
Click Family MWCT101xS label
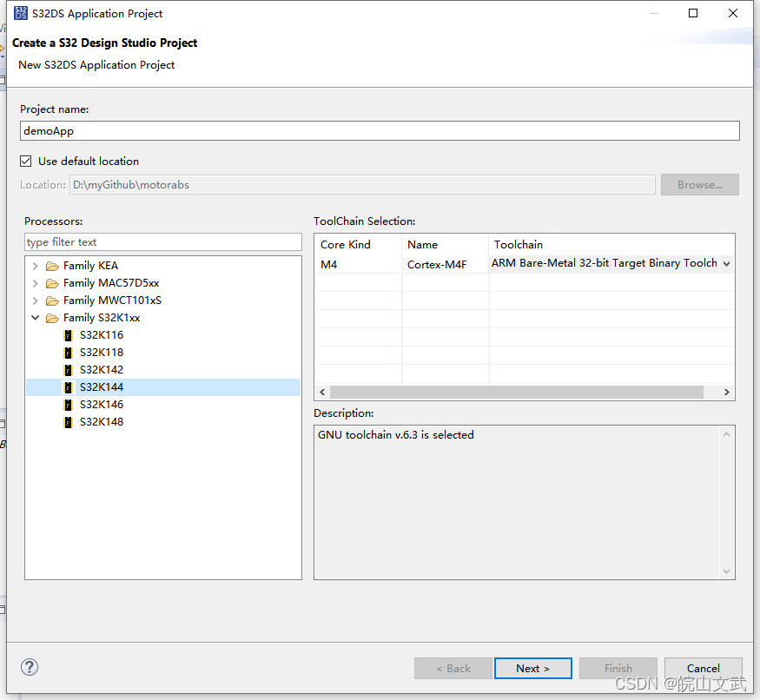point(112,300)
